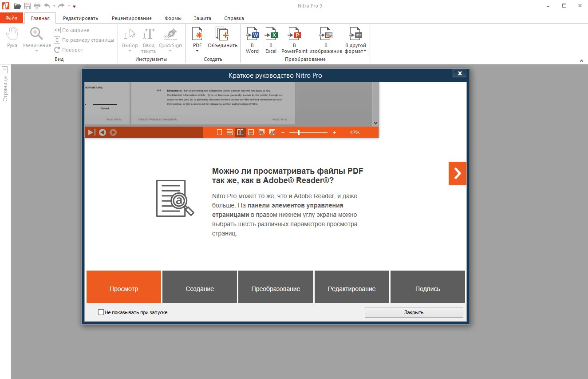Switch to the Редактировать tab
588x379 pixels.
(x=80, y=18)
